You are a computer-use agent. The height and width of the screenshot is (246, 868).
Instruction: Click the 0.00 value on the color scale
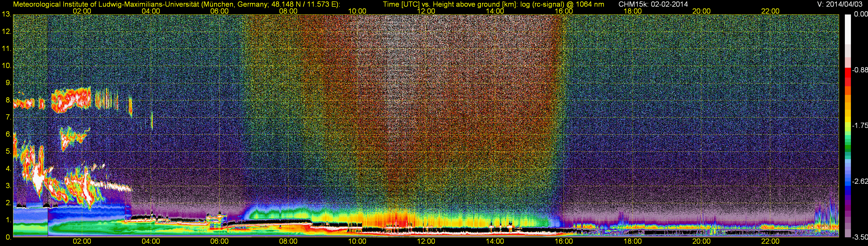point(861,14)
